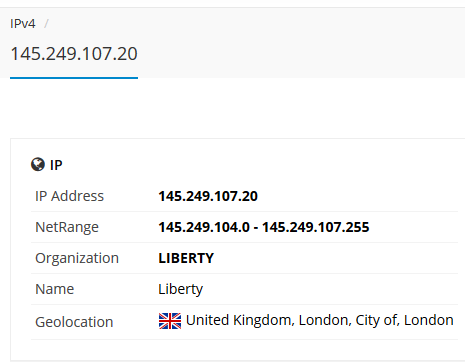Click the Organization row label
The height and width of the screenshot is (364, 465).
point(77,258)
